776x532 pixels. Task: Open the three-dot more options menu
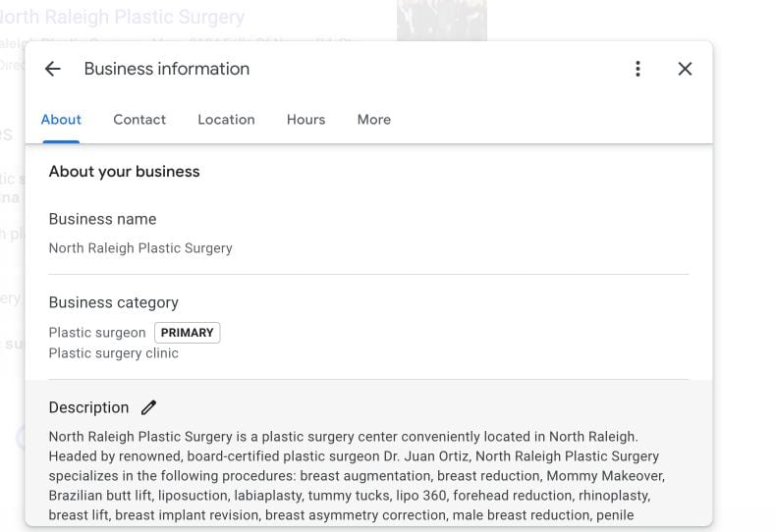637,69
